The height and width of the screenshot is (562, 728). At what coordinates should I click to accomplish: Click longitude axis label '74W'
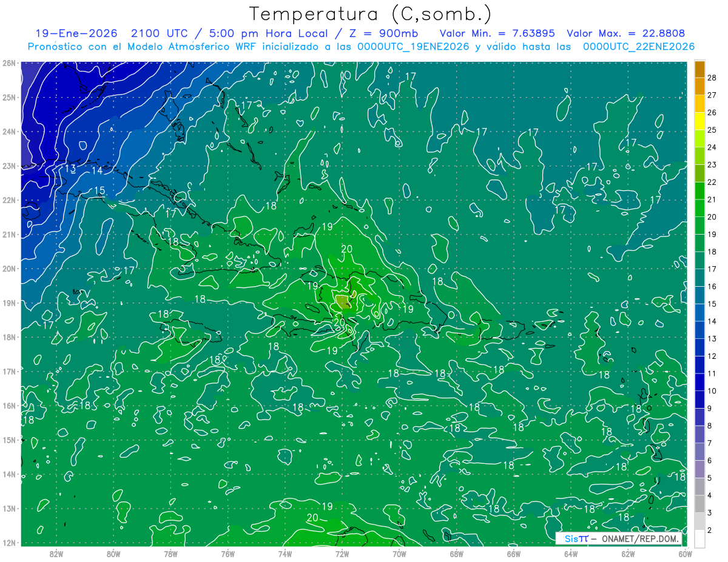285,554
